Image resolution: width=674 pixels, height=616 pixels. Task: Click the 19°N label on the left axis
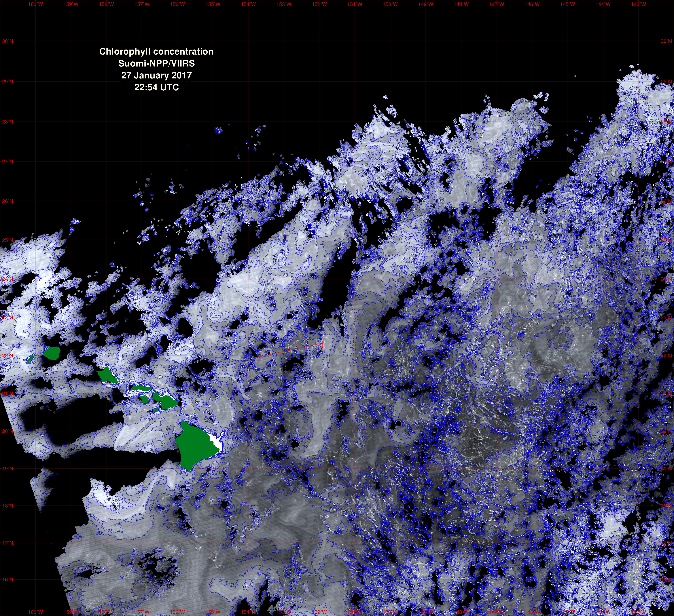8,469
